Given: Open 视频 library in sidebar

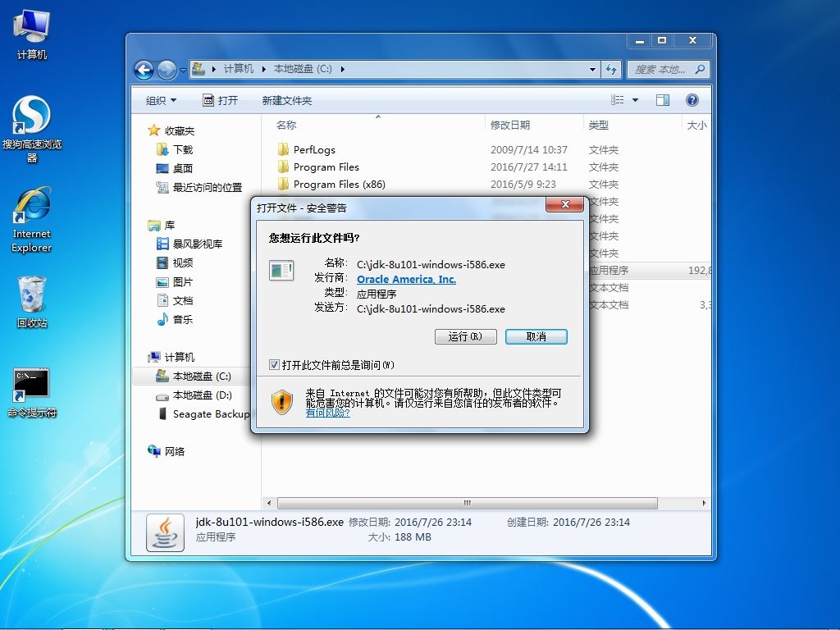Looking at the screenshot, I should (x=183, y=262).
